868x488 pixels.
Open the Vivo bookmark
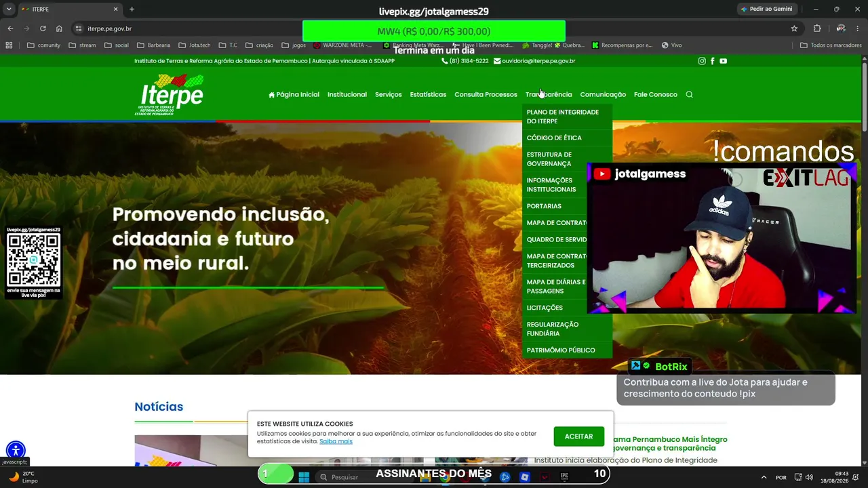point(671,45)
